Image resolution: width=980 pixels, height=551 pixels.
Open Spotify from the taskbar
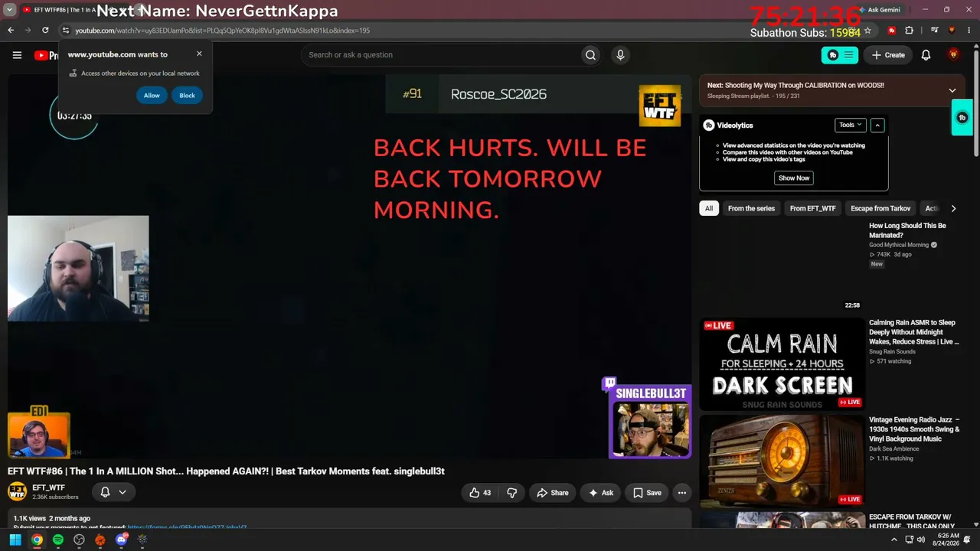[58, 540]
